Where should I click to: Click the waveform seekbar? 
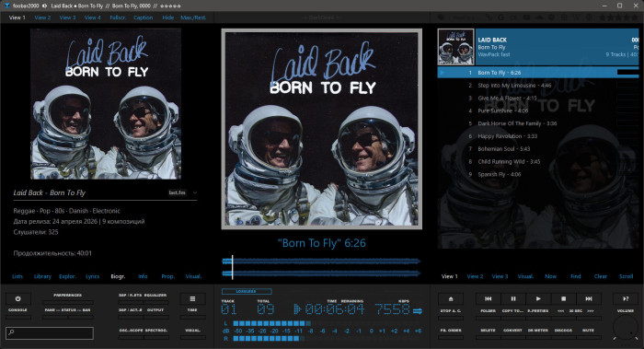pyautogui.click(x=321, y=267)
